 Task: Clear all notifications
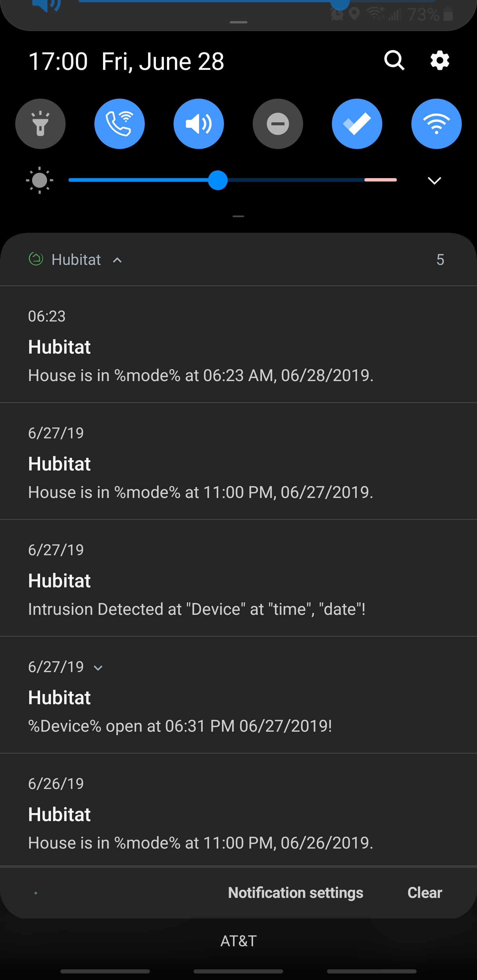coord(424,893)
